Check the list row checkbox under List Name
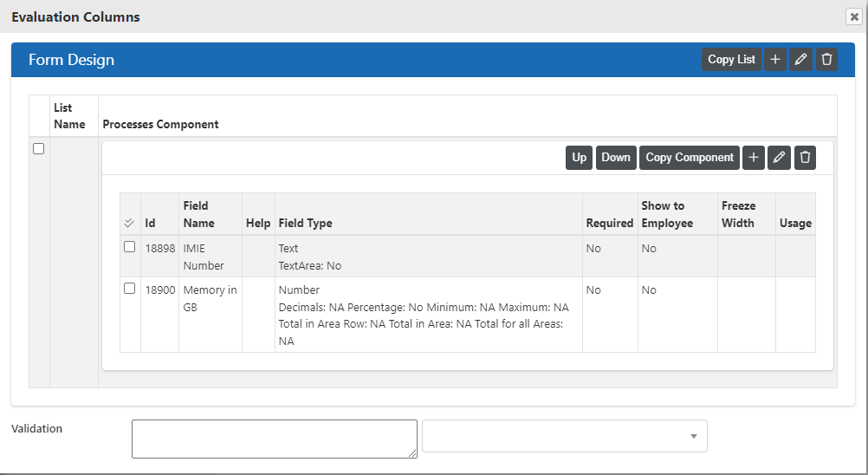This screenshot has height=475, width=868. [x=39, y=149]
